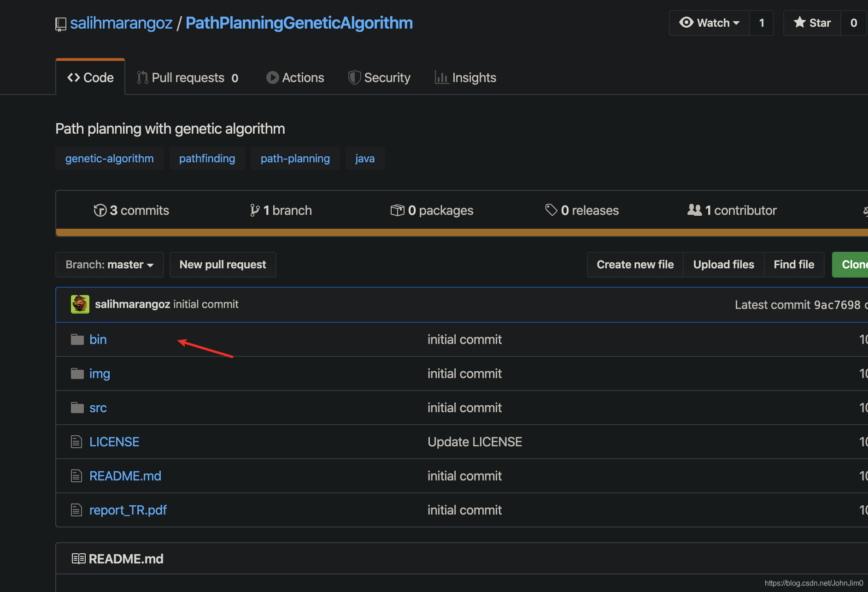The image size is (868, 592).
Task: Click the README.md file row icon
Action: [x=76, y=476]
